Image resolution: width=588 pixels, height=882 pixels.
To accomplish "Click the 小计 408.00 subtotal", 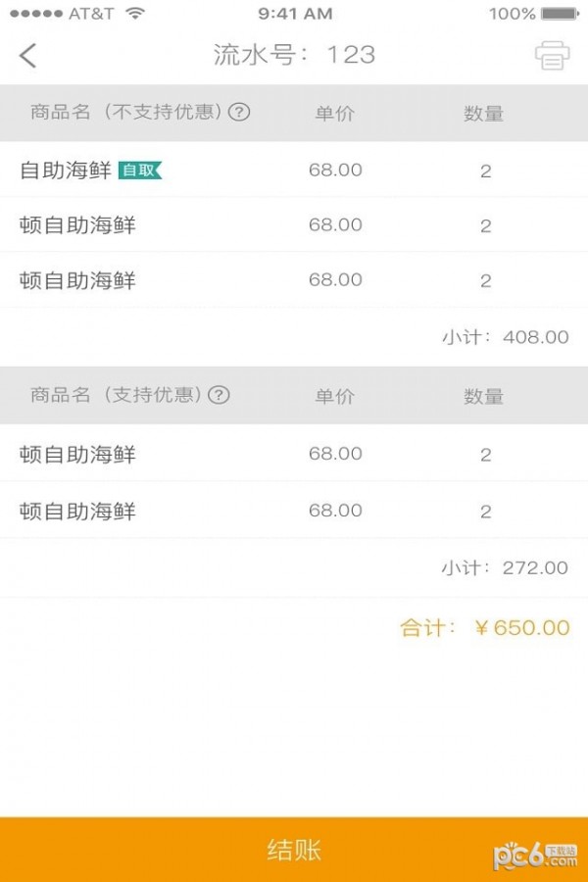I will click(x=505, y=337).
